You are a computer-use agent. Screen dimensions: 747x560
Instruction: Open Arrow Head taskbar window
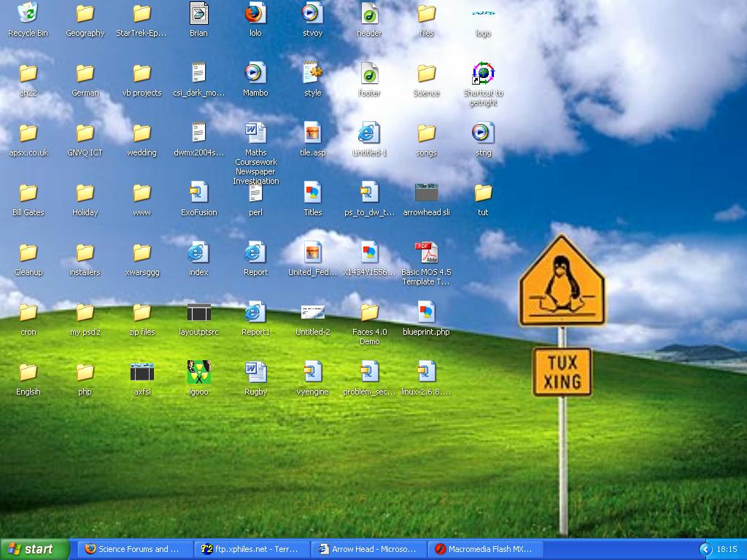point(368,549)
